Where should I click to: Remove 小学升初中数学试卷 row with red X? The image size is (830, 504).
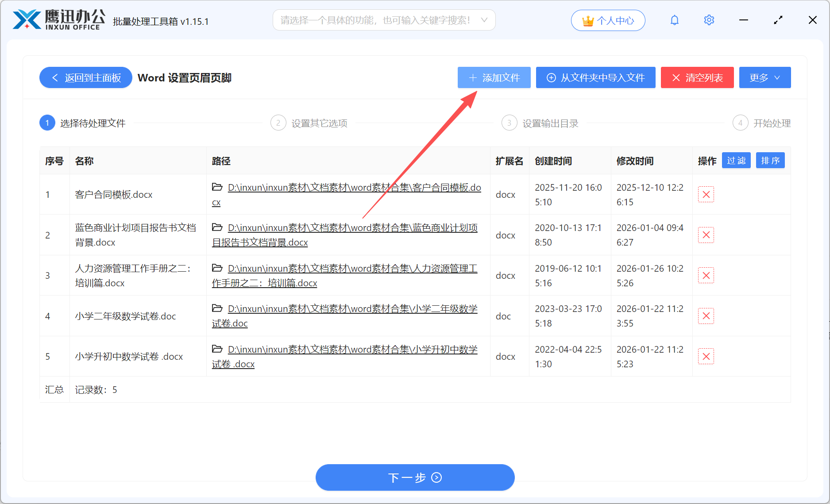coord(706,356)
